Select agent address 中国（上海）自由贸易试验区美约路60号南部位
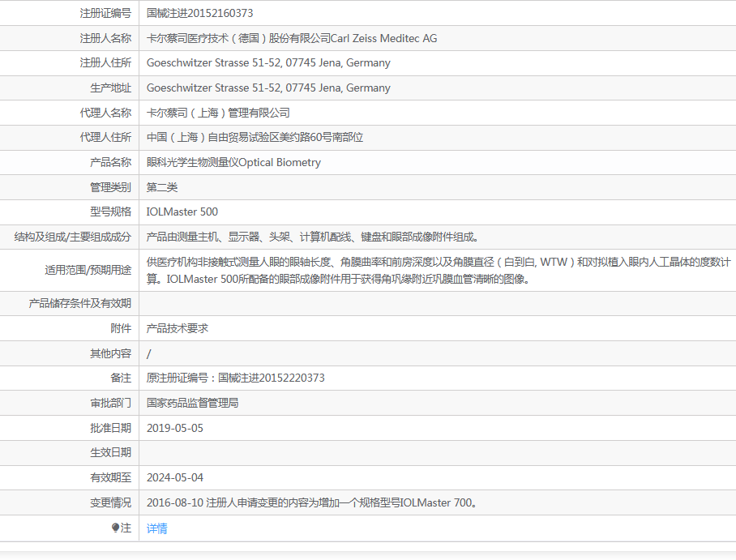 pyautogui.click(x=255, y=137)
